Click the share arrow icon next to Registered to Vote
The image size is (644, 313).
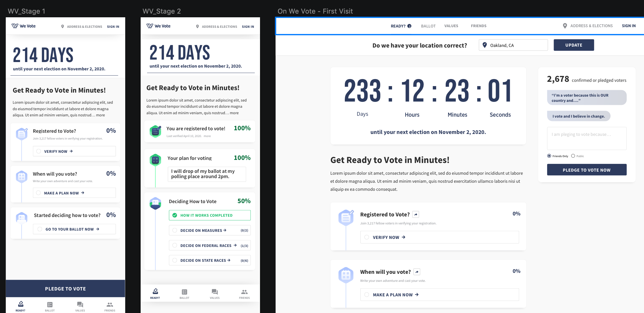(x=415, y=214)
